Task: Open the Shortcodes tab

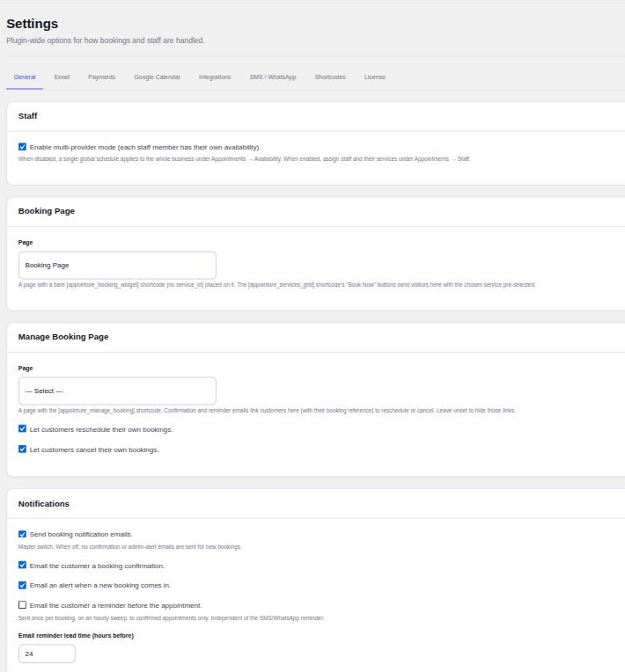Action: (330, 77)
